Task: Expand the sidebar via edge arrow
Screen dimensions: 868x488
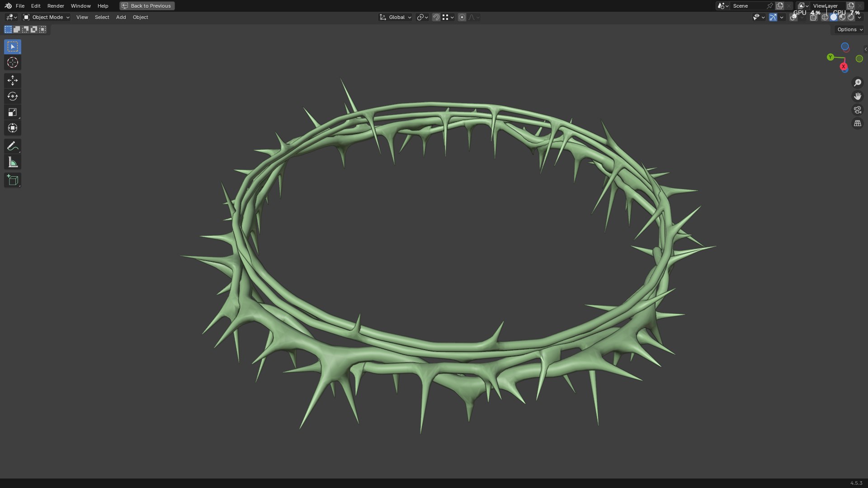Action: [x=865, y=49]
